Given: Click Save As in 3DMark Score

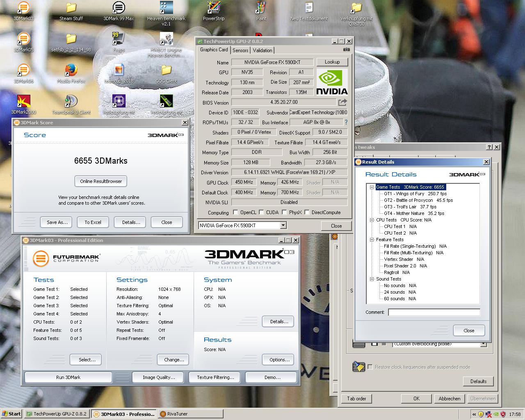Looking at the screenshot, I should click(x=57, y=222).
